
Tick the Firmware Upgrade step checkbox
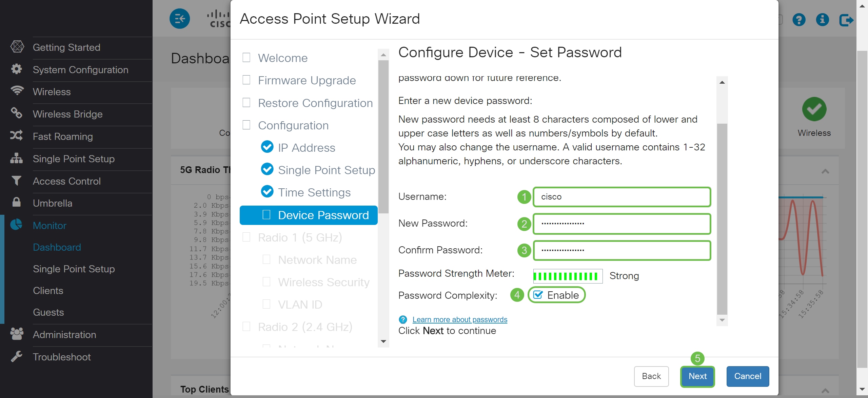[x=246, y=80]
